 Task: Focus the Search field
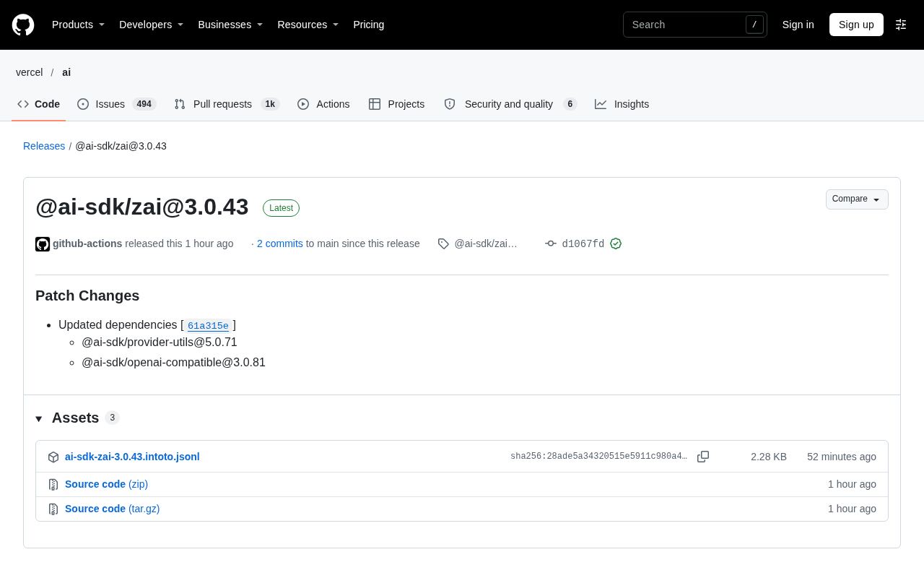pos(695,25)
